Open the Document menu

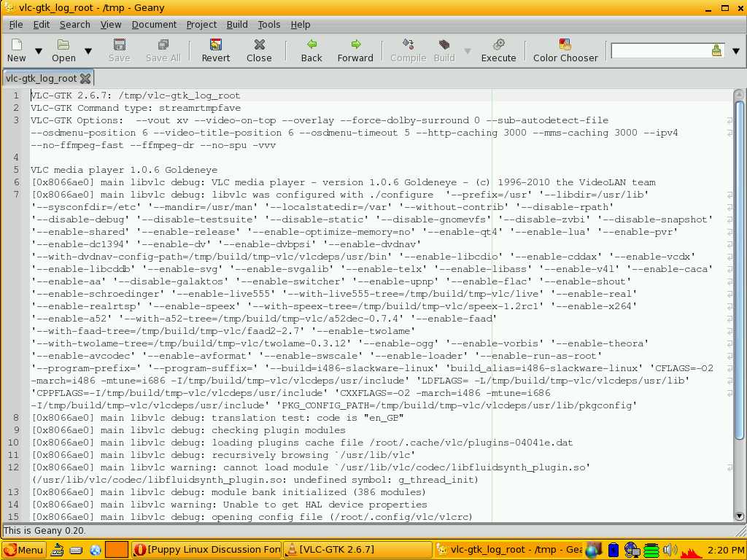point(154,25)
